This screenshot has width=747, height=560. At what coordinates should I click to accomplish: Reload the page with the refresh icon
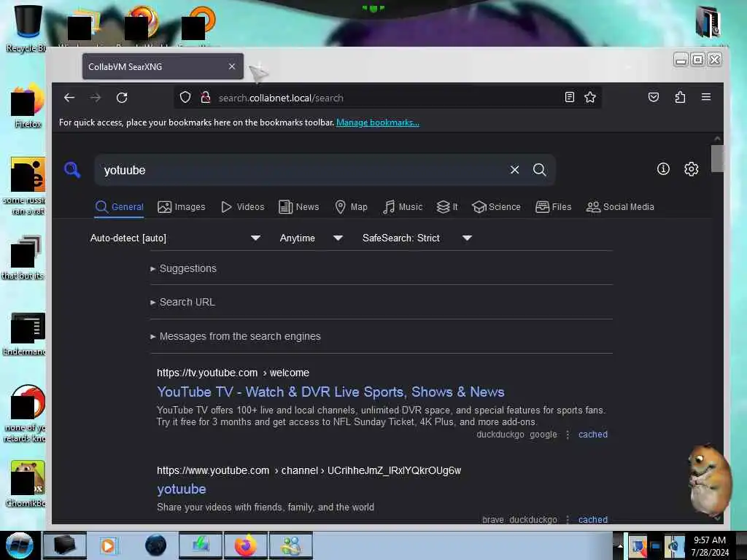click(122, 98)
